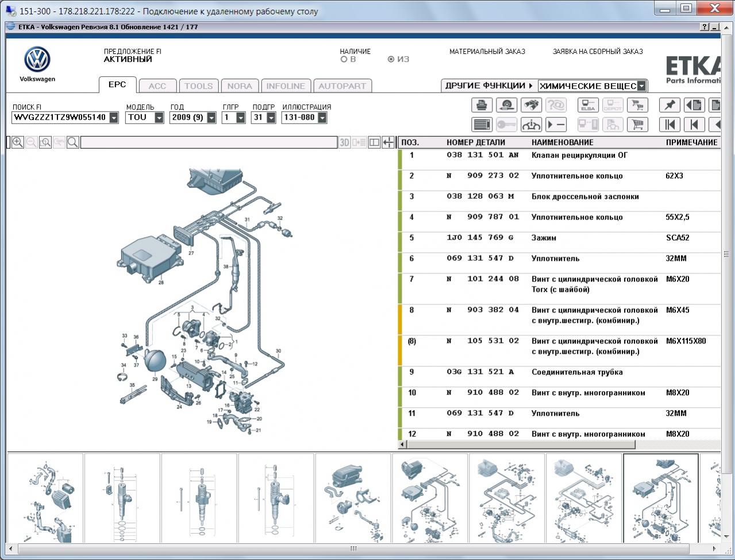Jump to first illustration with double-bar arrow
735x560 pixels.
pyautogui.click(x=669, y=125)
